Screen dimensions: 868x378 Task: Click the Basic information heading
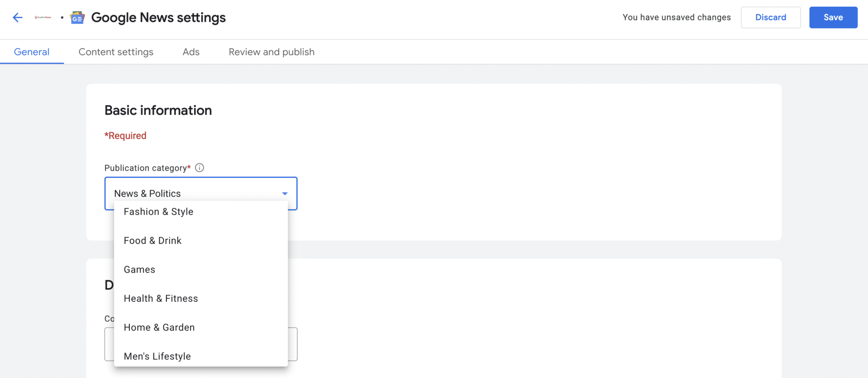(158, 110)
